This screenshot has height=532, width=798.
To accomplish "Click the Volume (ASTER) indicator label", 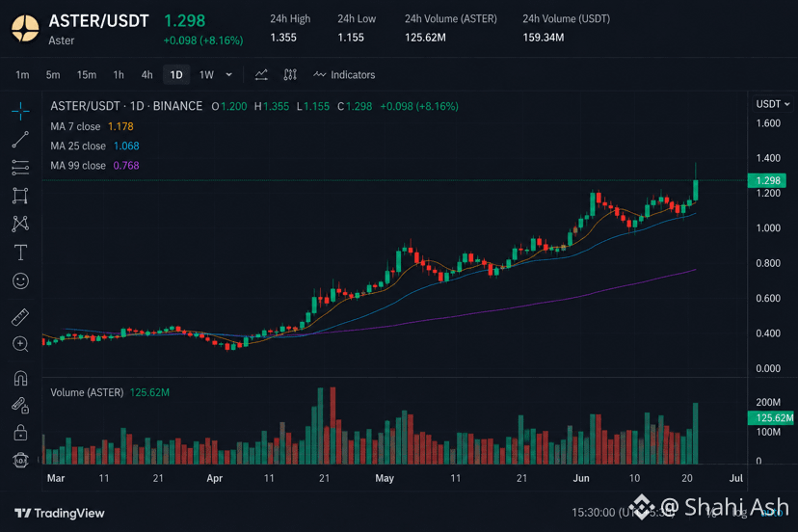I will pyautogui.click(x=87, y=392).
